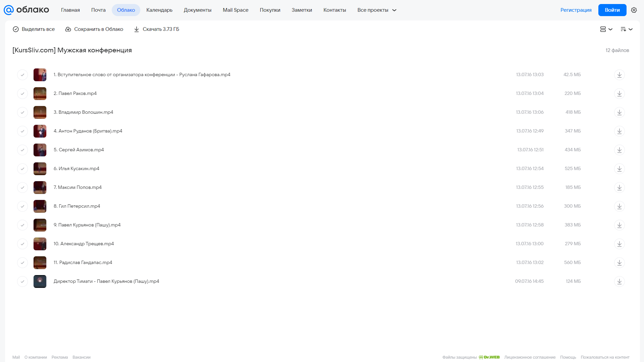Click download icon for Радислав Гандапас.mp4
Screen dimensions: 644x362
pos(619,263)
